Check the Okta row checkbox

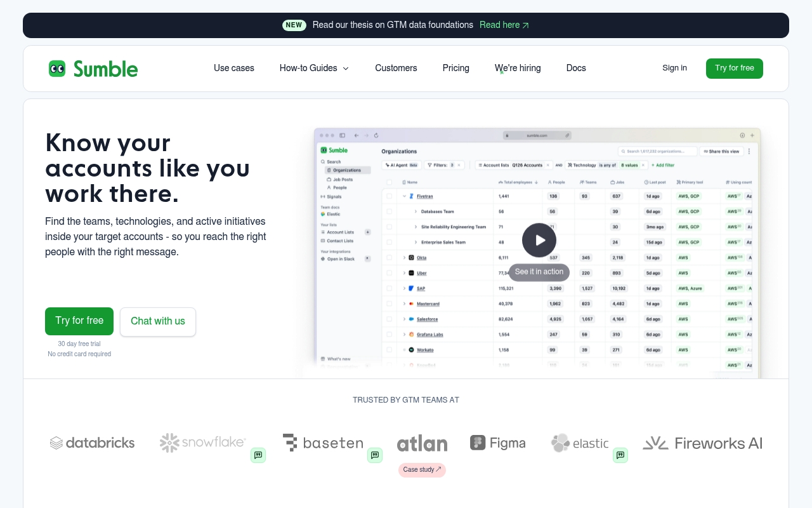pos(390,258)
